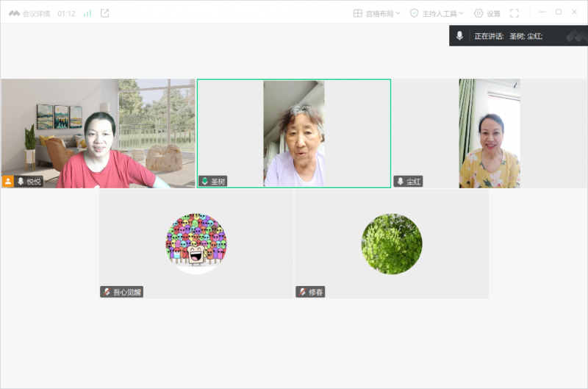The width and height of the screenshot is (588, 389).
Task: Click the microphone icon in speaking banner
Action: click(x=459, y=36)
